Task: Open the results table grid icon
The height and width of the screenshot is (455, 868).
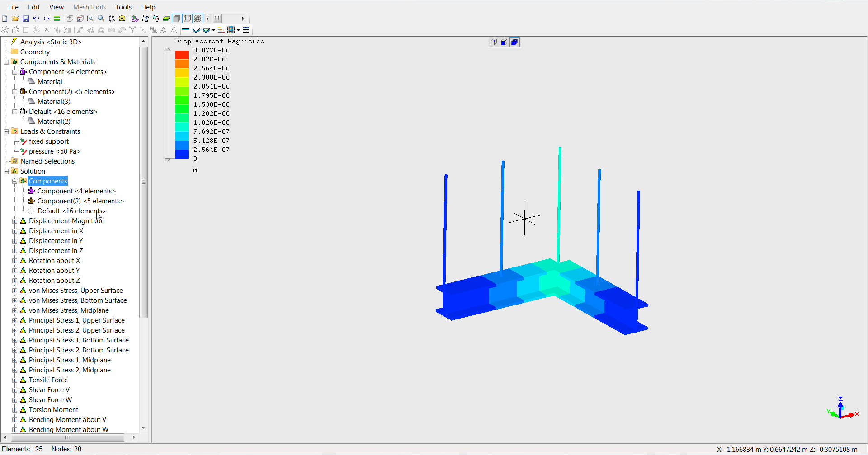Action: click(x=246, y=30)
